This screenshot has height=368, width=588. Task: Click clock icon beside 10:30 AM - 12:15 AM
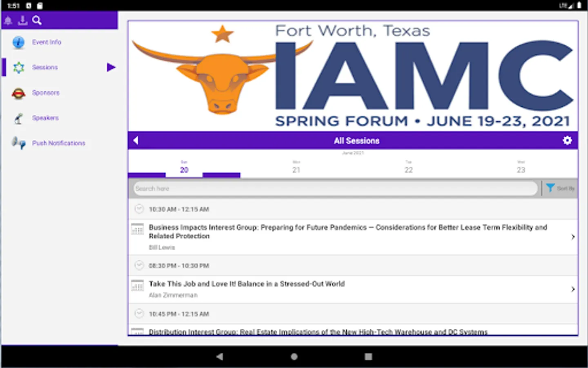(x=139, y=209)
